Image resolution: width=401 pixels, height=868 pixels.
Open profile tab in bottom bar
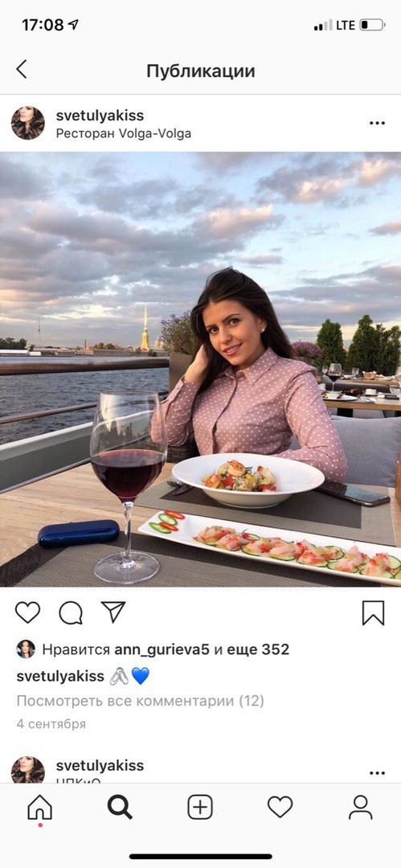361,807
